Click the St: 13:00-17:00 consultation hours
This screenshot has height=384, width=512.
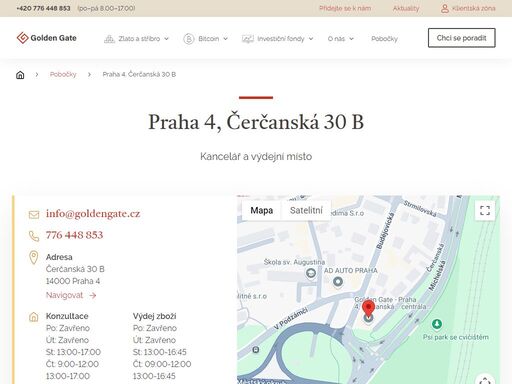click(73, 352)
